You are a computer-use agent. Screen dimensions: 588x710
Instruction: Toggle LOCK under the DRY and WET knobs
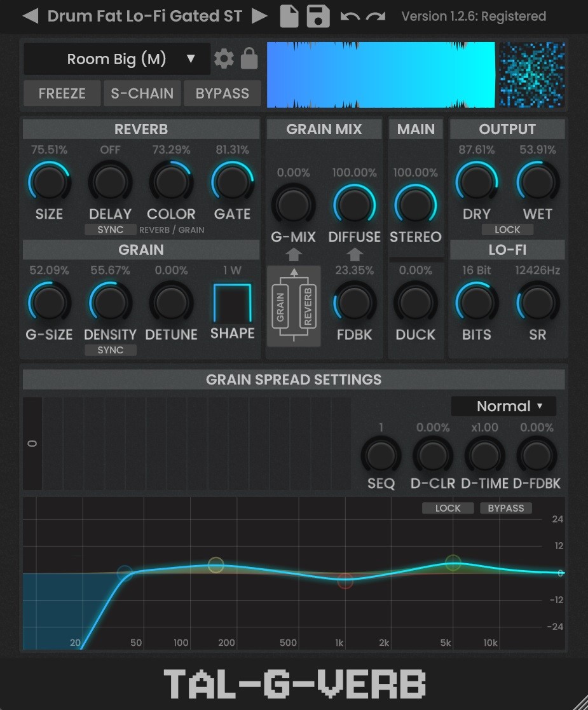click(x=507, y=229)
